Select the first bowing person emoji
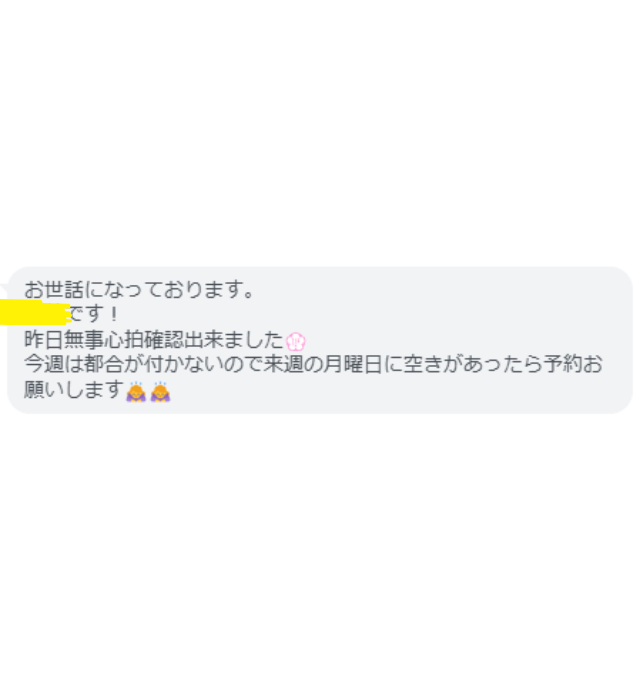 point(136,392)
